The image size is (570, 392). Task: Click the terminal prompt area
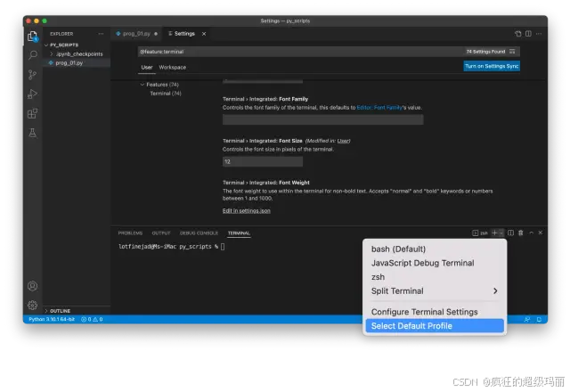[x=172, y=247]
